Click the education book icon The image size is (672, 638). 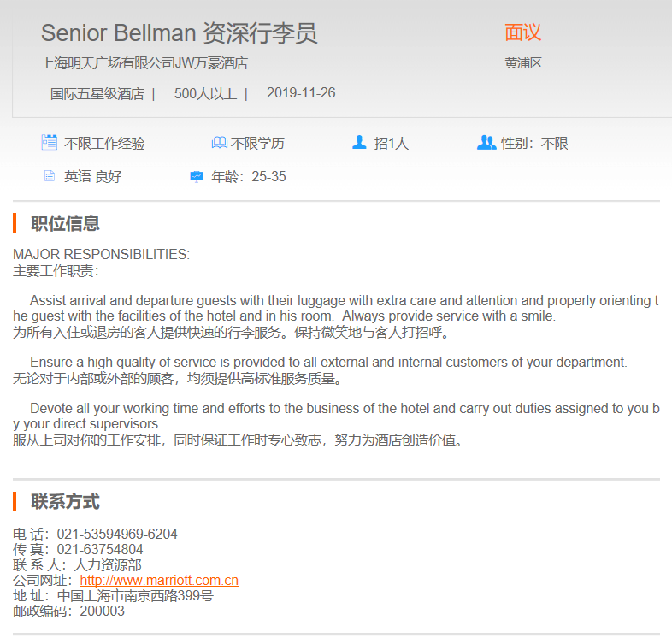[x=219, y=143]
